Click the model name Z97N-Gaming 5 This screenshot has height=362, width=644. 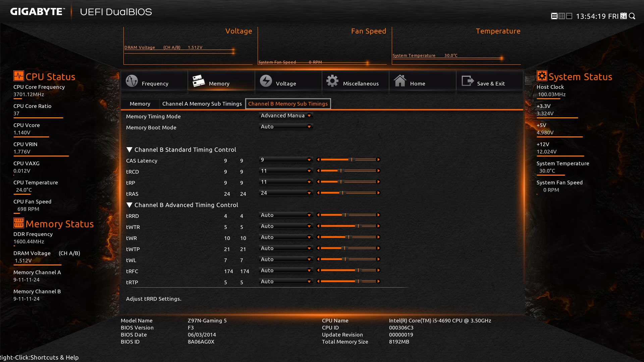coord(207,320)
